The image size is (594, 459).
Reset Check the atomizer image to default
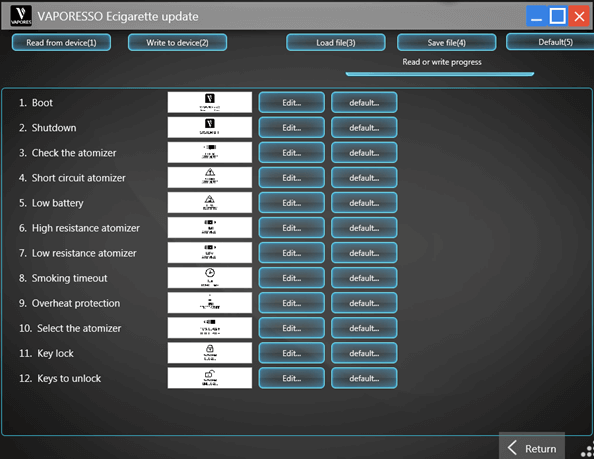coord(364,153)
